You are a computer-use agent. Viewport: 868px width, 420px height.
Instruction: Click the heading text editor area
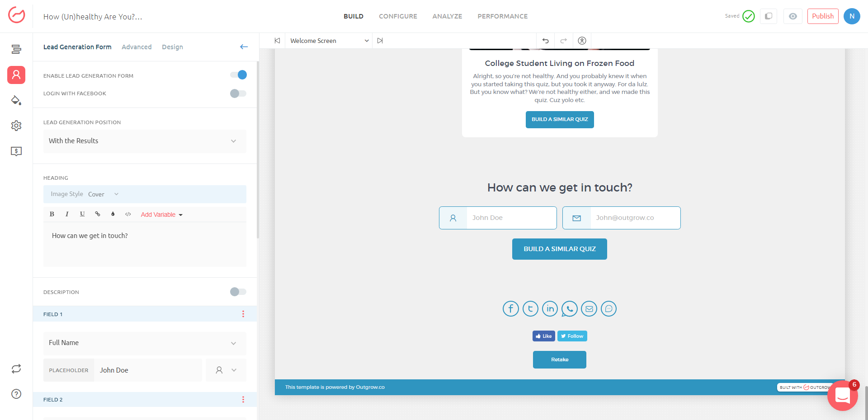pyautogui.click(x=145, y=244)
